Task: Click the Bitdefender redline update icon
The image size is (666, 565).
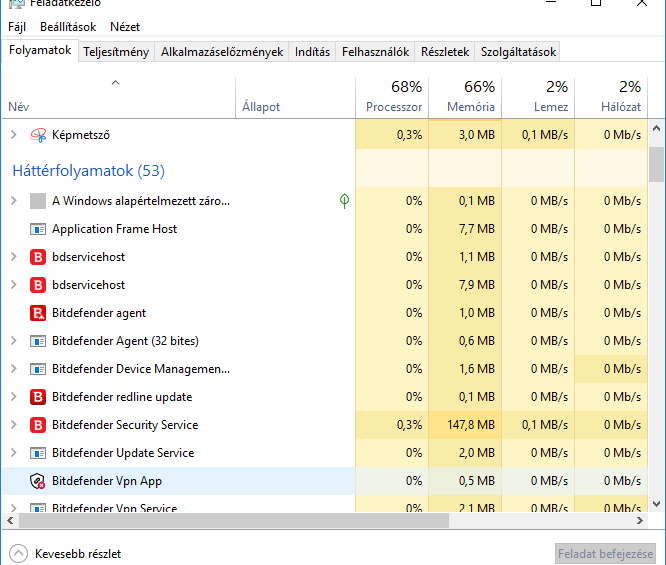Action: tap(38, 397)
